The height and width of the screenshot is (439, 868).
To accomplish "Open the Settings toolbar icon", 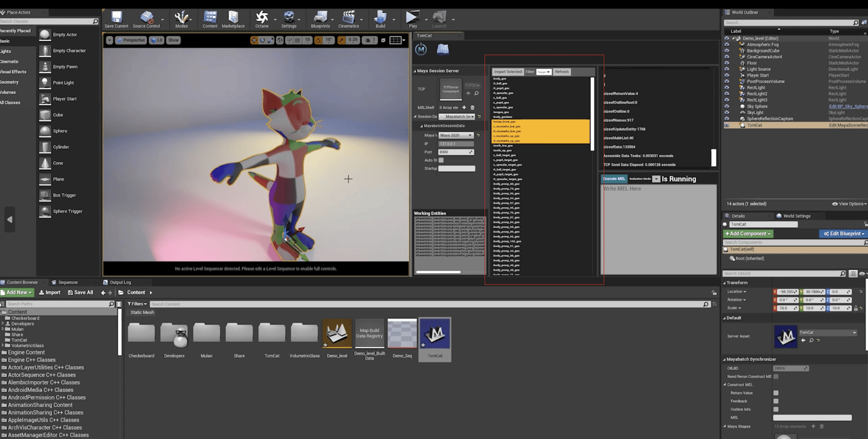I will [288, 19].
